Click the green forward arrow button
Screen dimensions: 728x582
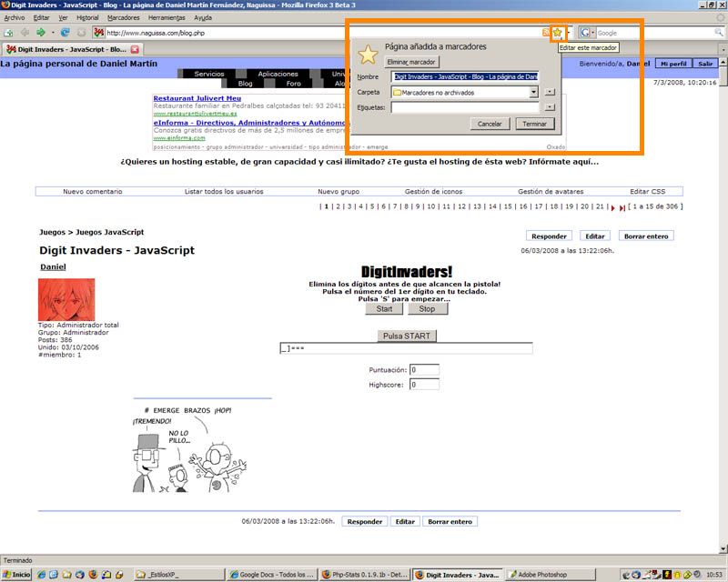(x=41, y=32)
